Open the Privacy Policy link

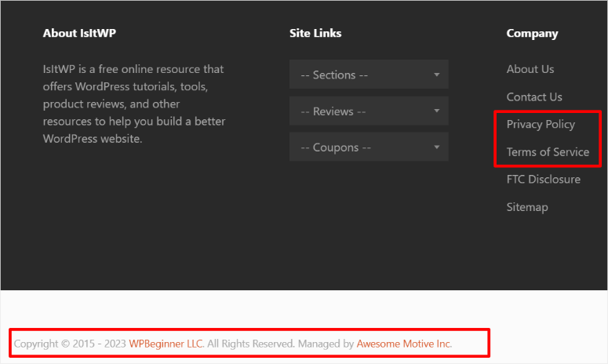point(541,125)
